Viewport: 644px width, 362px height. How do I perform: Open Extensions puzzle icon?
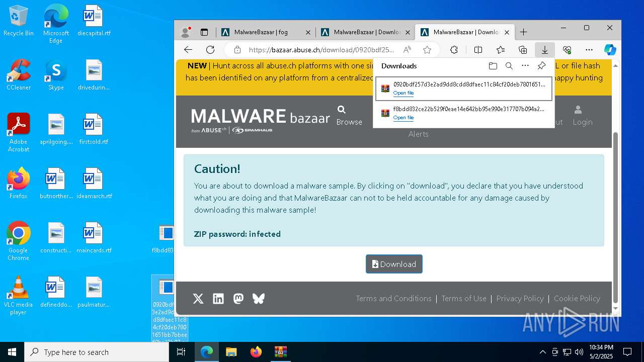pos(454,50)
